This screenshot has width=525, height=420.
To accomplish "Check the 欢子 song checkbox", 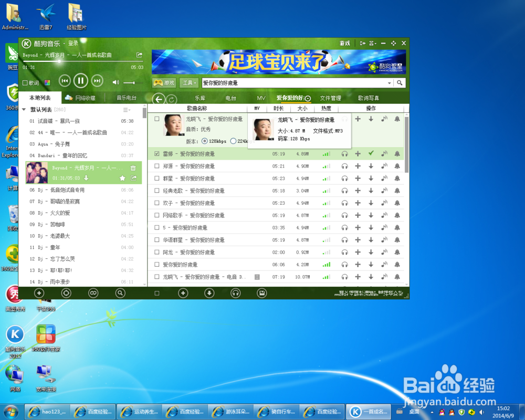I will click(x=156, y=203).
